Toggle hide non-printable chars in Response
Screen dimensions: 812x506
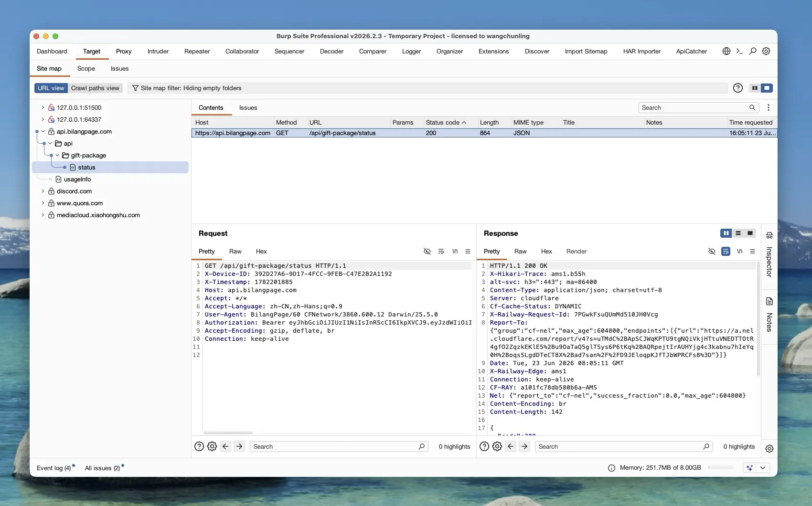click(x=712, y=251)
